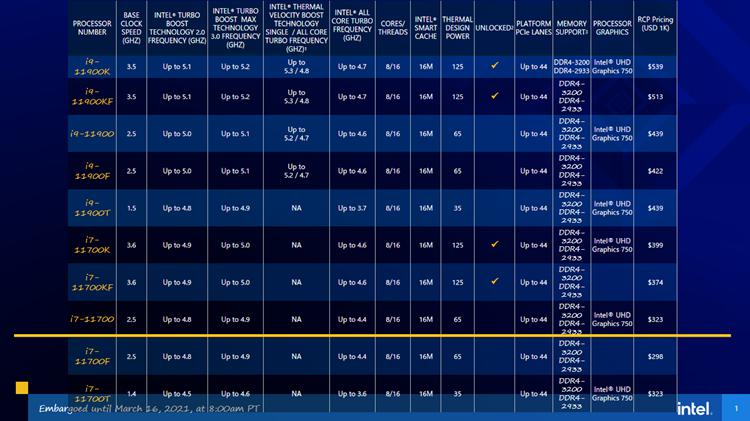The image size is (750, 421).
Task: Click the 'i7-11700T' processor name
Action: (x=92, y=394)
